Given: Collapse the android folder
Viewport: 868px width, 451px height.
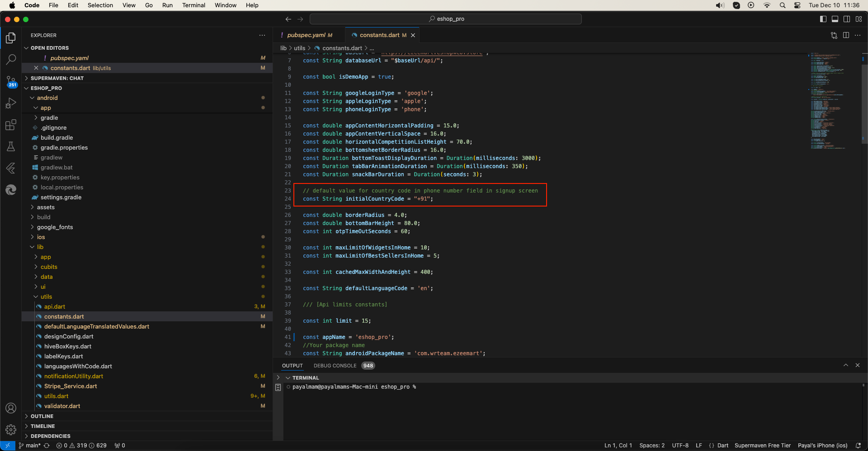Looking at the screenshot, I should tap(47, 98).
